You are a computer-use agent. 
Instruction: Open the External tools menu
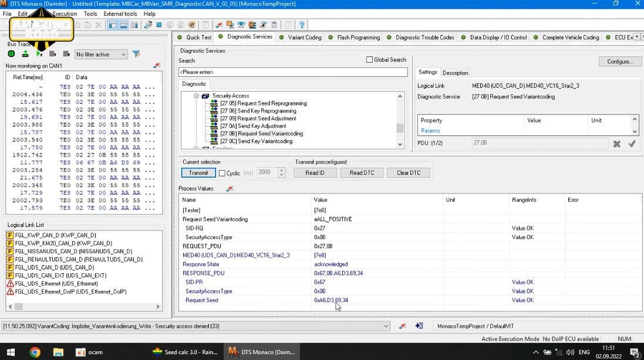pos(120,13)
